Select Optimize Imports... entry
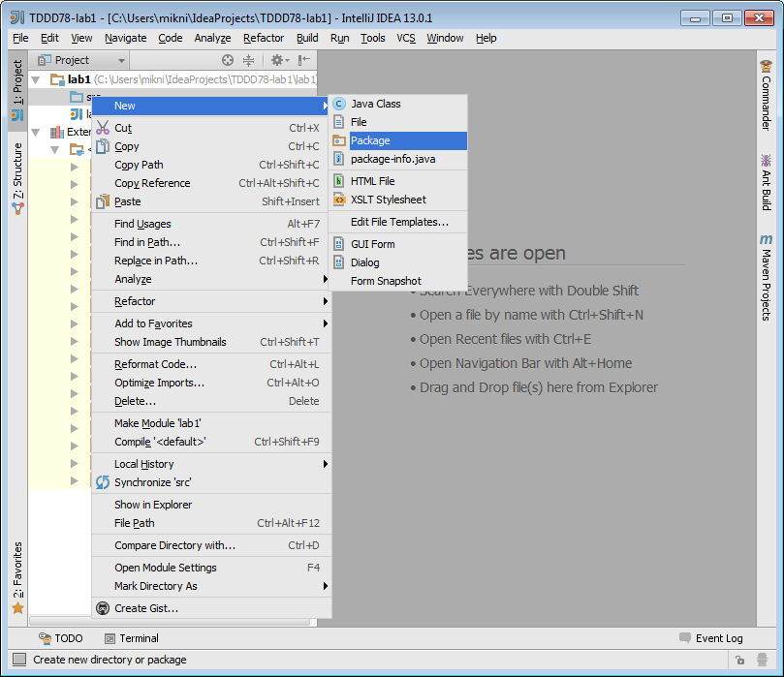The height and width of the screenshot is (677, 784). pyautogui.click(x=211, y=383)
